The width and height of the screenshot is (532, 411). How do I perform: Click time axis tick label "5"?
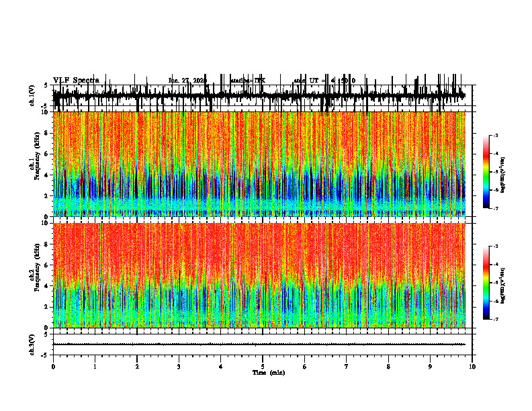(x=263, y=367)
